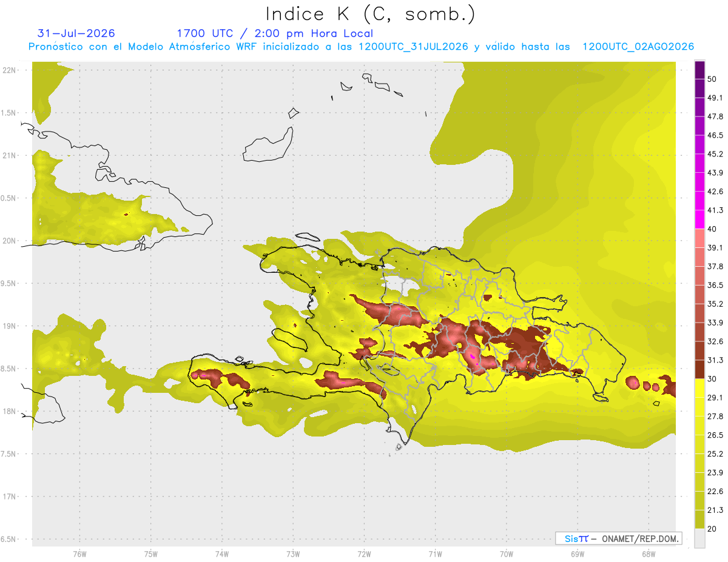
Task: Click the 75W longitude axis label
Action: pos(151,554)
